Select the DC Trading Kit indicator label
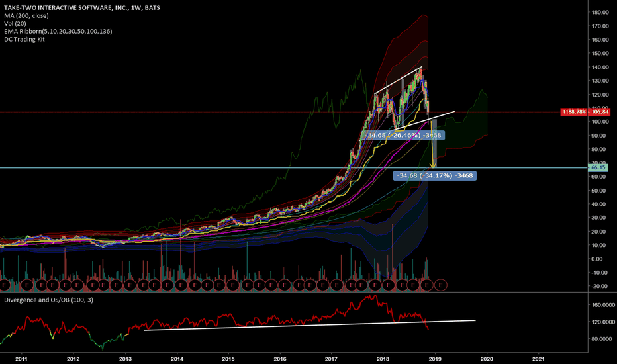Viewport: 617px width, 364px height. 24,39
